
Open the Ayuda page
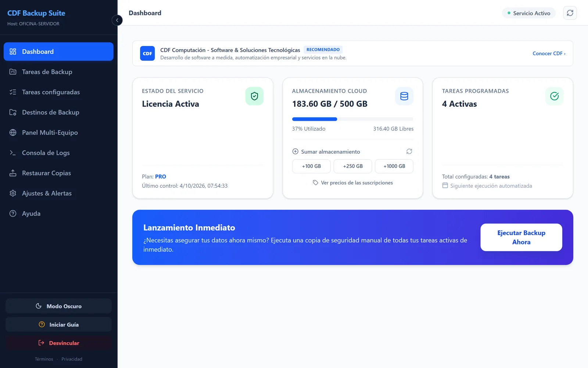click(x=58, y=213)
